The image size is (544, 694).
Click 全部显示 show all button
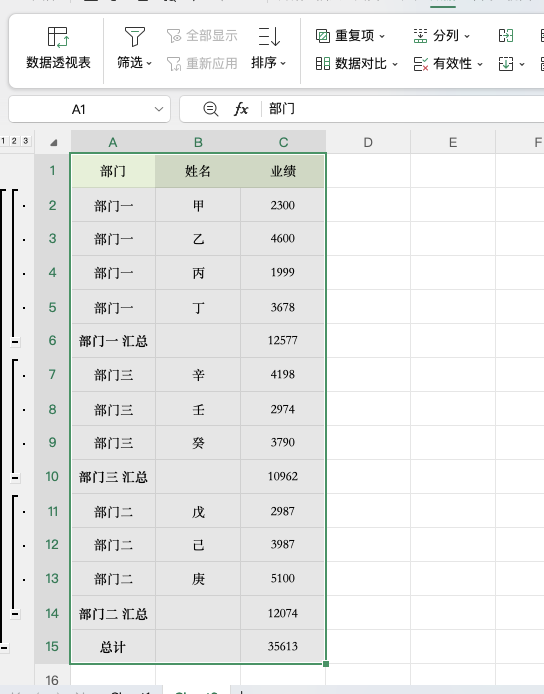pos(202,35)
